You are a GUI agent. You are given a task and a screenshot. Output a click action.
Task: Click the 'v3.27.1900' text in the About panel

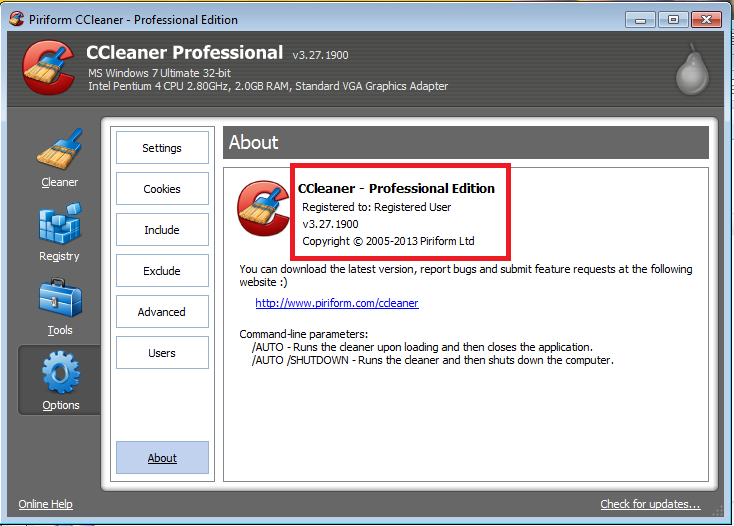point(330,224)
